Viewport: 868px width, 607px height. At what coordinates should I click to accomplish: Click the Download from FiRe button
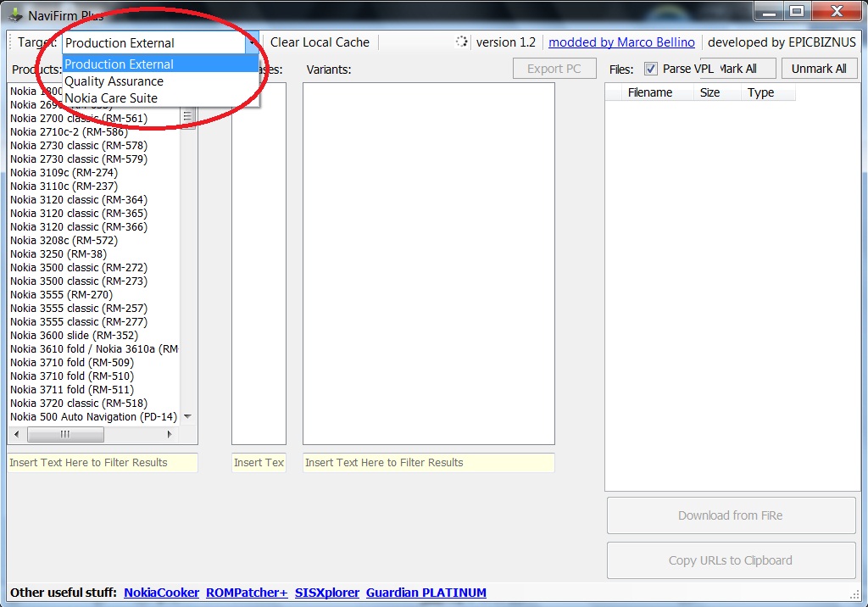[x=731, y=515]
